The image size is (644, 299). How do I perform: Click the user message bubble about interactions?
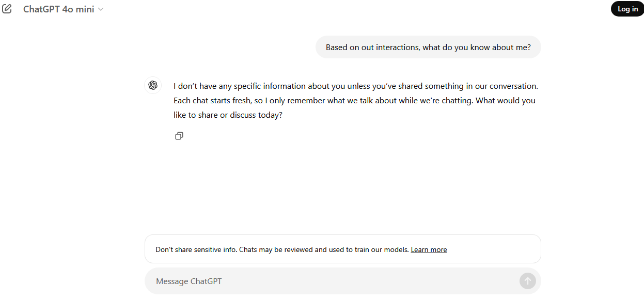point(428,47)
